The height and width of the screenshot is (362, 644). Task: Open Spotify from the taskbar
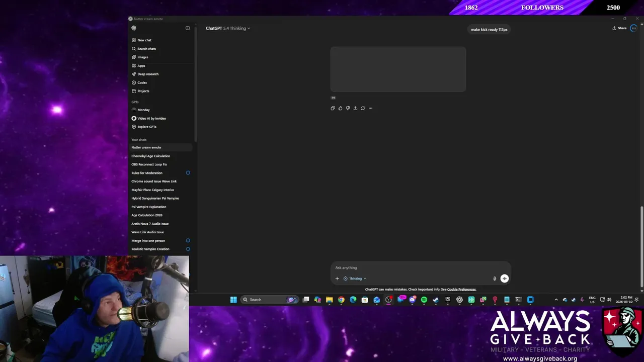[424, 300]
